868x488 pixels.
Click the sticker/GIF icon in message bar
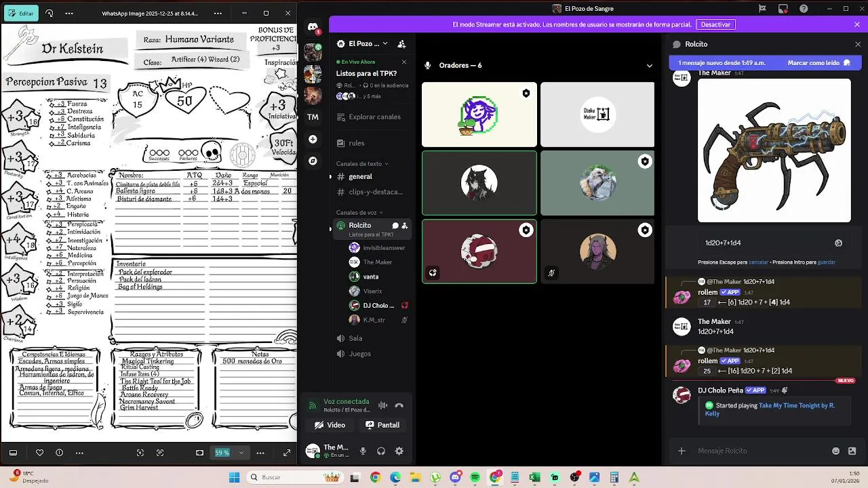[x=852, y=451]
